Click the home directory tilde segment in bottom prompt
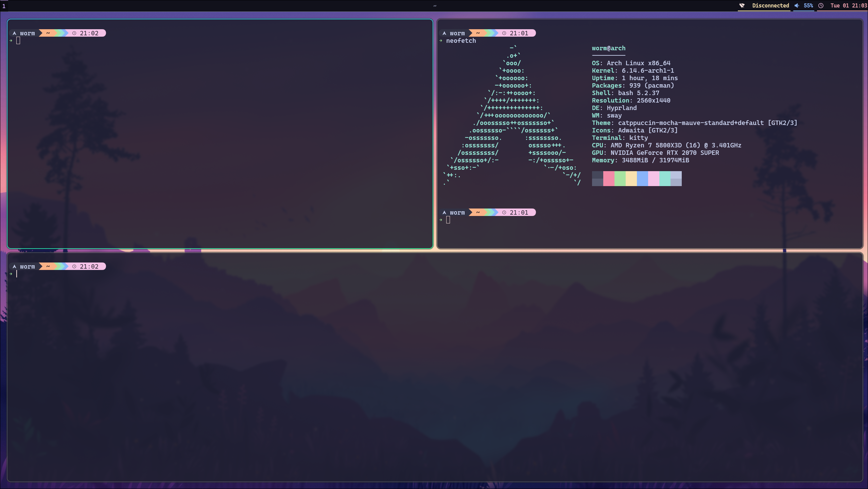Screen dimensions: 868x489 (48, 267)
